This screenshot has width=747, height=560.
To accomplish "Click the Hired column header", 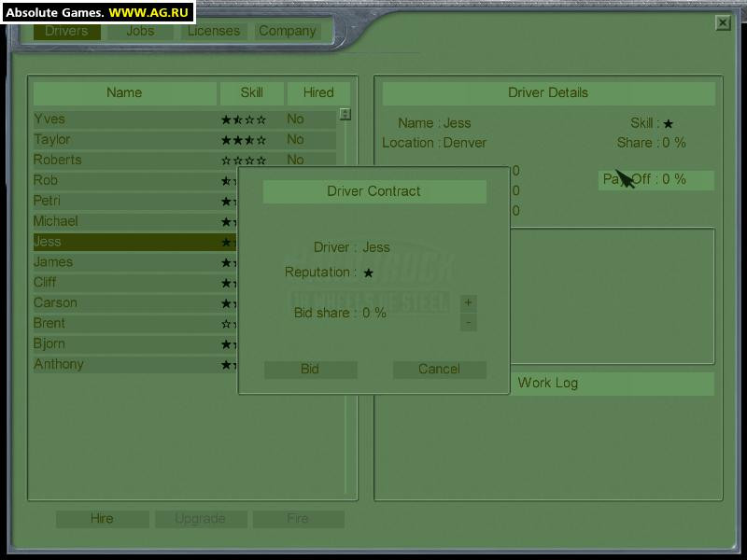I will [x=318, y=93].
